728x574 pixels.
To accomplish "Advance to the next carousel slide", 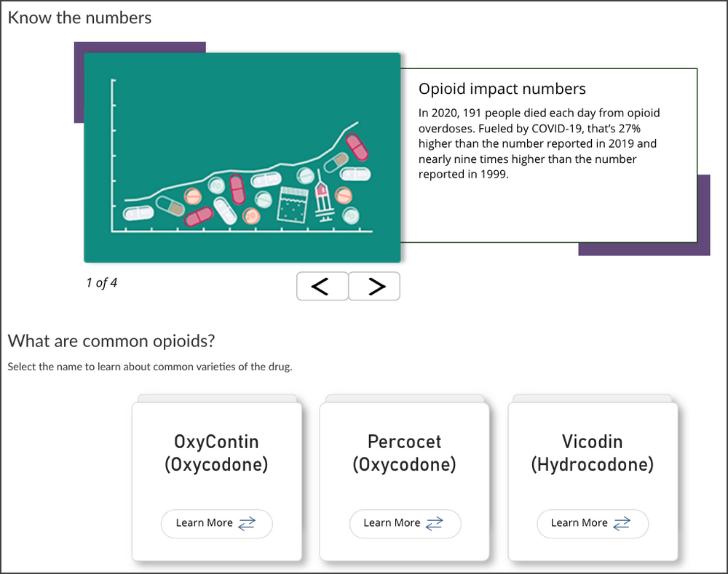I will tap(374, 287).
